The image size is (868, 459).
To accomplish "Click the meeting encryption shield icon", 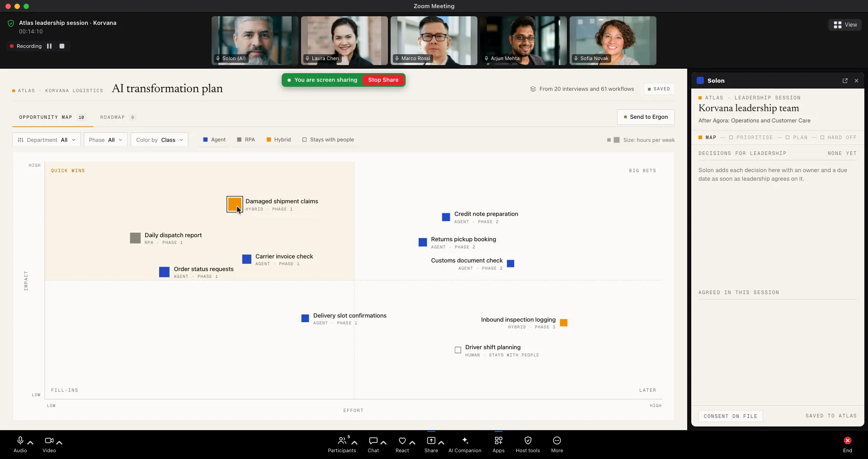I will [11, 23].
